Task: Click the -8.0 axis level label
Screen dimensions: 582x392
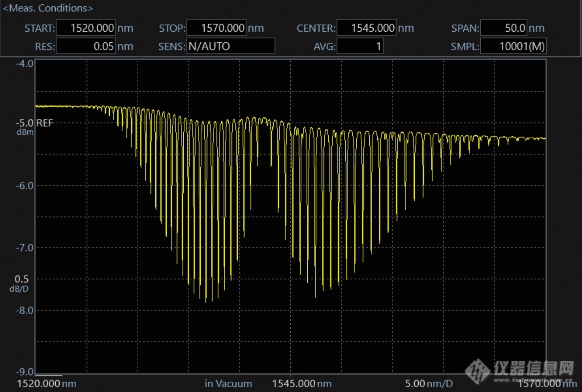Action: 25,310
